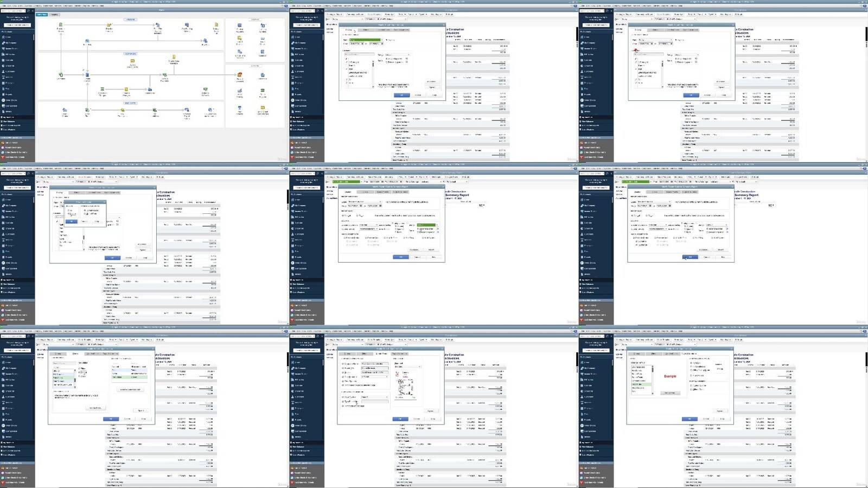Click the EMPLOYEES heading button on the Home page

point(130,103)
